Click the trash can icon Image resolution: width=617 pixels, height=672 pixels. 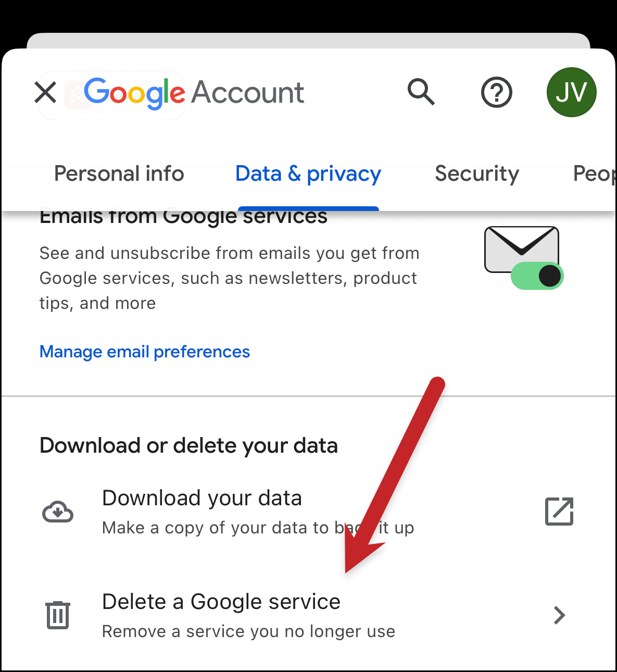click(58, 615)
